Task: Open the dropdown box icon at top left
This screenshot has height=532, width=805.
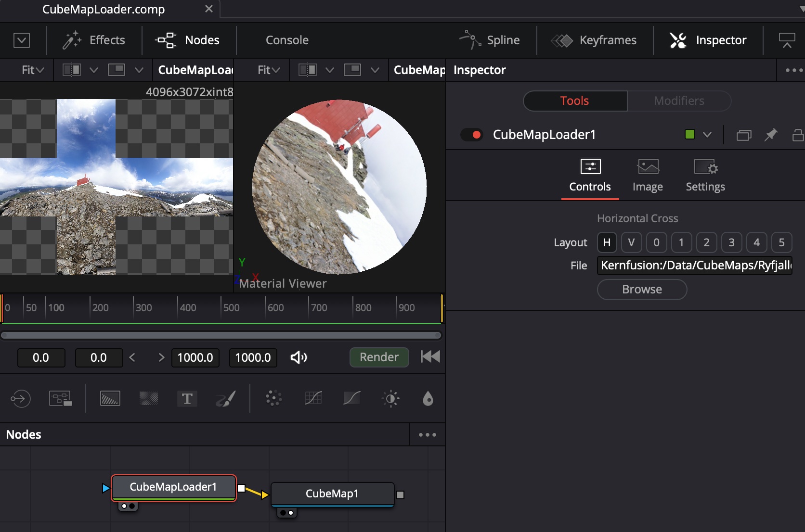Action: (22, 40)
